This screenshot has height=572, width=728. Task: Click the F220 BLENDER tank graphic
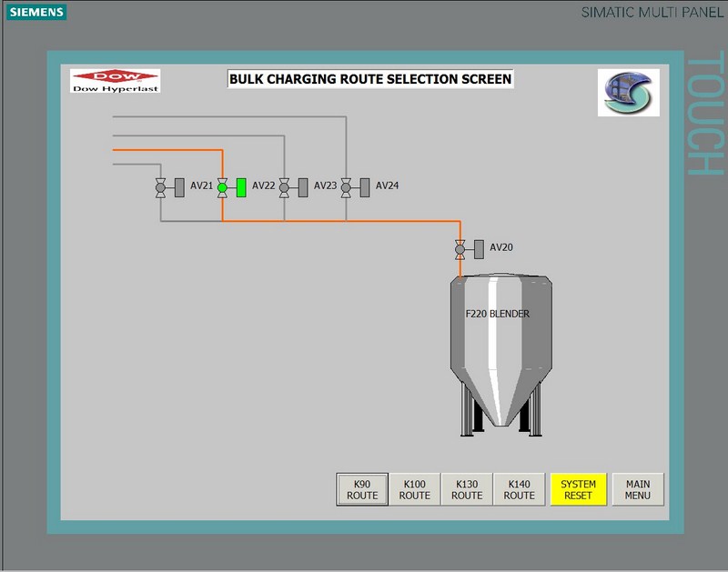(501, 355)
